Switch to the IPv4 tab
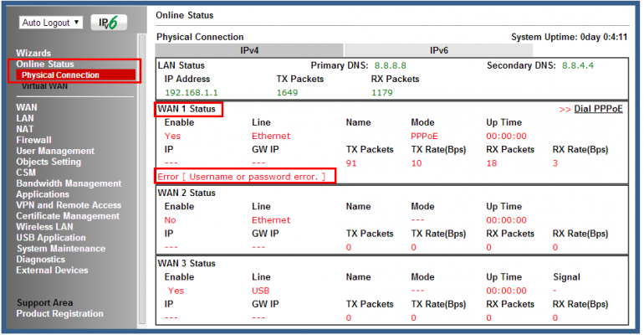The image size is (644, 335). click(x=250, y=51)
